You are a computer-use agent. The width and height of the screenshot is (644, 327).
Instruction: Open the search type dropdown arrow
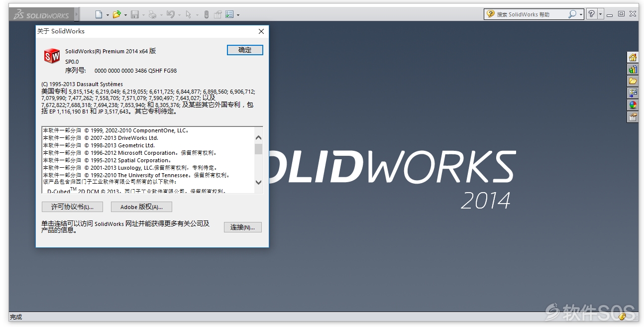point(581,15)
